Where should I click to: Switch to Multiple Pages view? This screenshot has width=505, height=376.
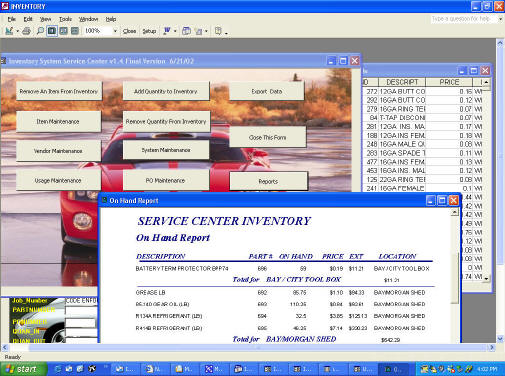(75, 31)
